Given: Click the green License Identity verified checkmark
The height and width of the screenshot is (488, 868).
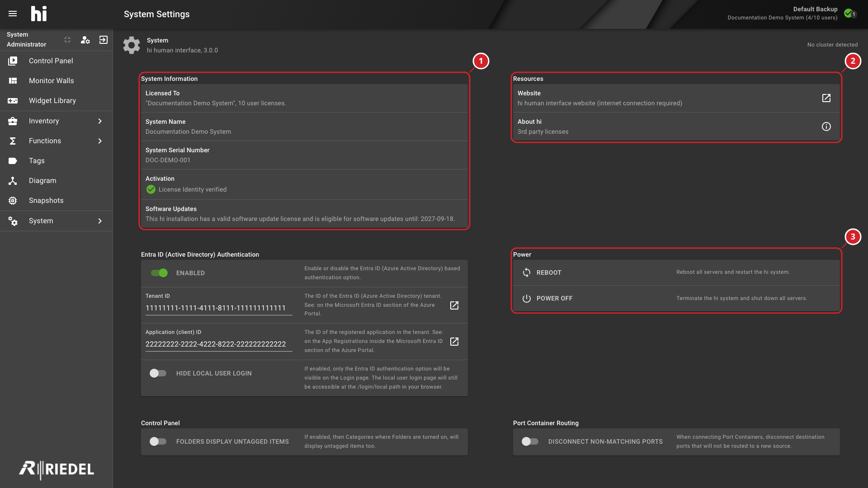Looking at the screenshot, I should [x=151, y=189].
